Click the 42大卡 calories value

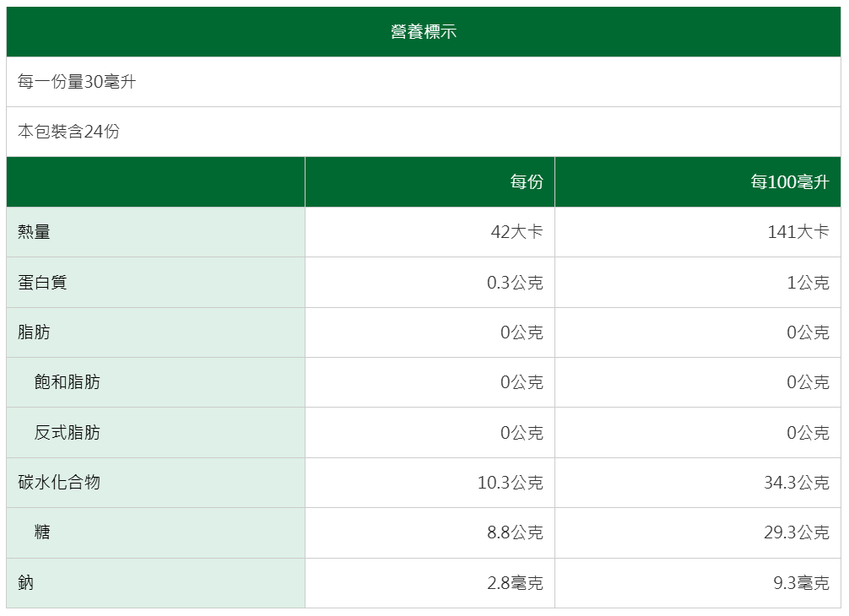click(516, 232)
